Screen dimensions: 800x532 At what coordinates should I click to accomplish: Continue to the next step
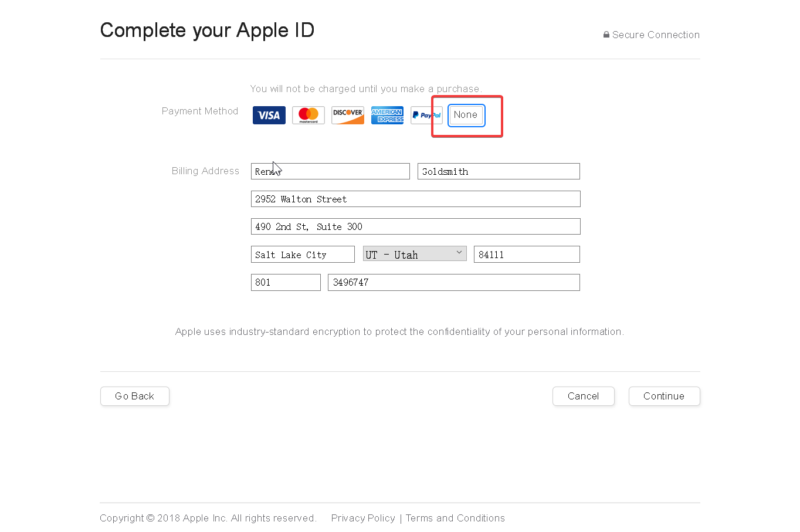coord(664,396)
